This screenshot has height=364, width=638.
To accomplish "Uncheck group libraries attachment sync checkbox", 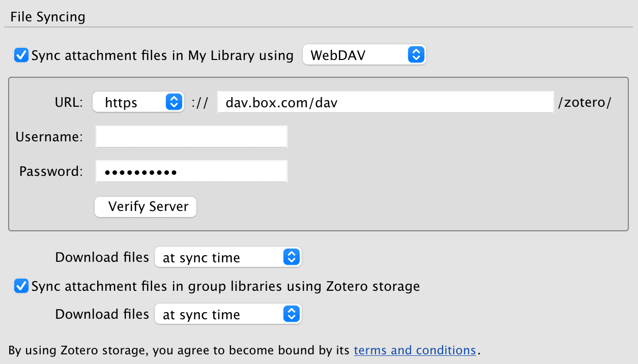I will point(21,286).
